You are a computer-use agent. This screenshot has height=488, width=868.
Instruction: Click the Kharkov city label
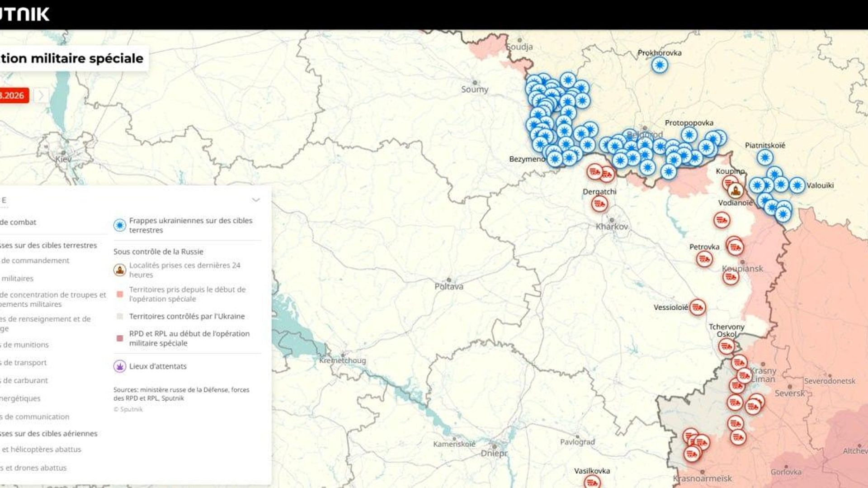pos(612,227)
